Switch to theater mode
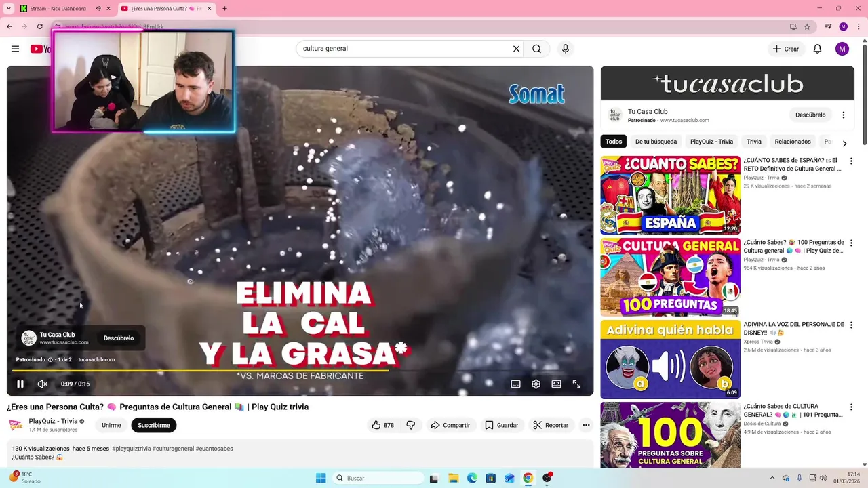 point(556,384)
